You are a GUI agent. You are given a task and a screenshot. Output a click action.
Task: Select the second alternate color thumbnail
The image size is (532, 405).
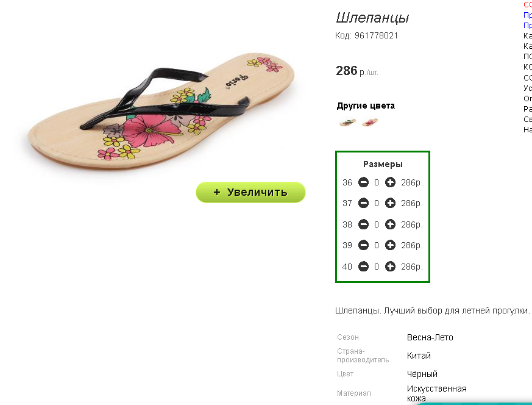(370, 122)
